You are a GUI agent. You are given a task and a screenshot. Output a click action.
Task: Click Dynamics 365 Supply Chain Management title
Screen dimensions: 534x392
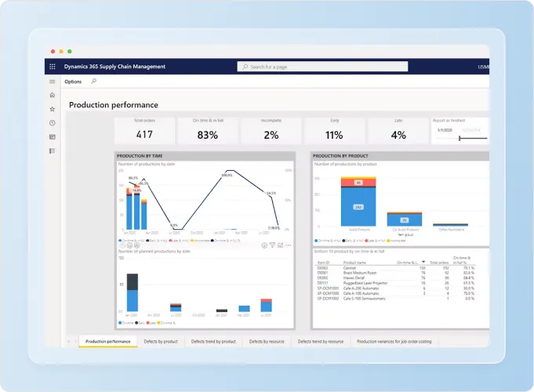coord(114,67)
